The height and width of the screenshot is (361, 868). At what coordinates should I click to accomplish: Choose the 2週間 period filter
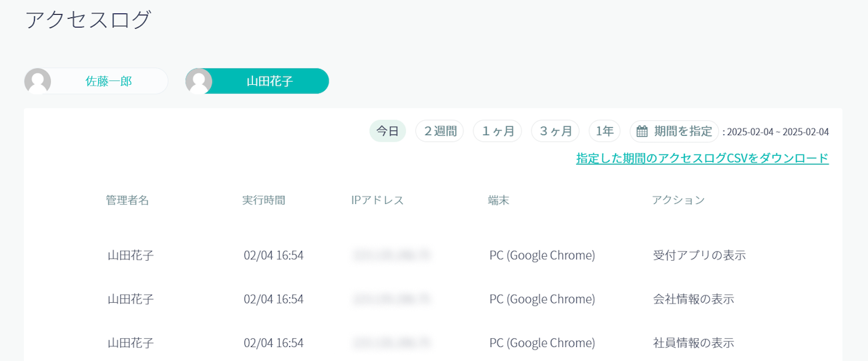tap(439, 131)
